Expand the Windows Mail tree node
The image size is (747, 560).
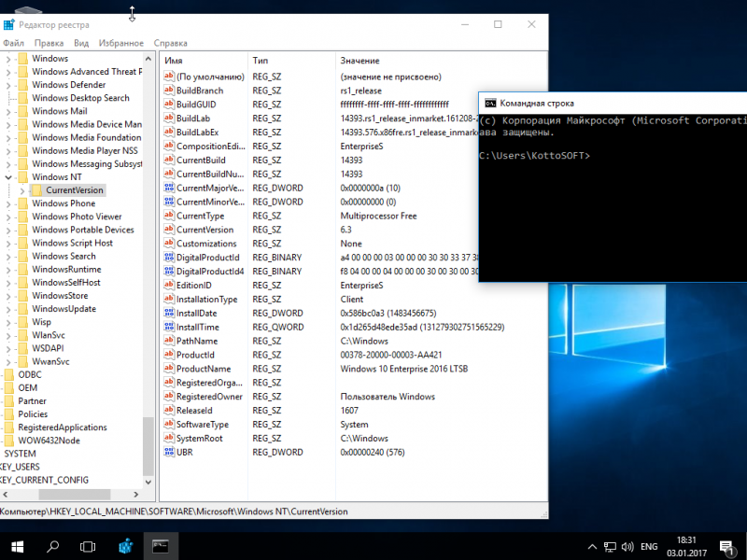8,111
